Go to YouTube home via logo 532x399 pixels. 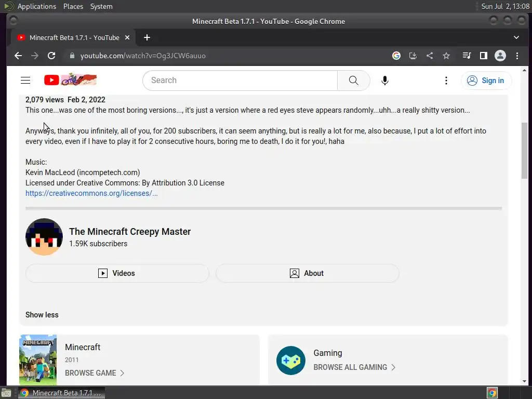click(x=70, y=80)
